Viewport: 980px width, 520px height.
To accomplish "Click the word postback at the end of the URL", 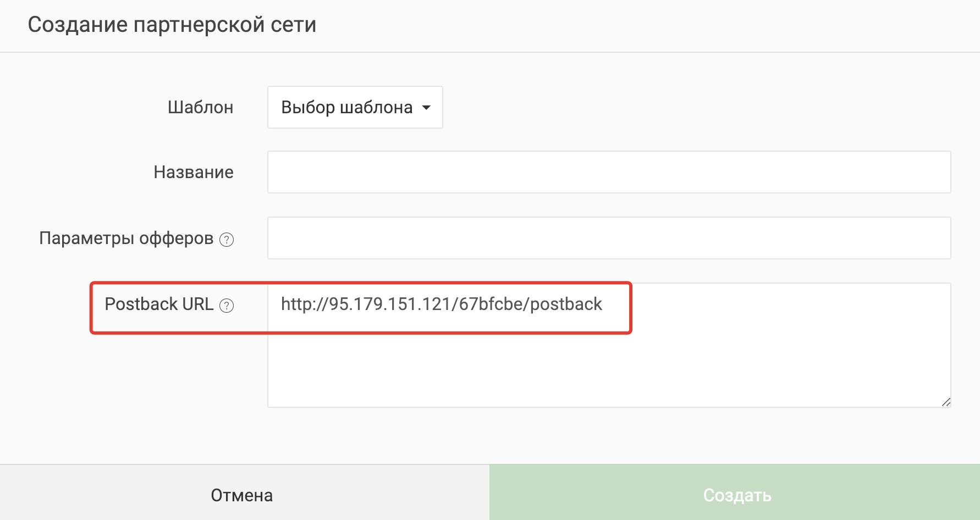I will point(566,304).
